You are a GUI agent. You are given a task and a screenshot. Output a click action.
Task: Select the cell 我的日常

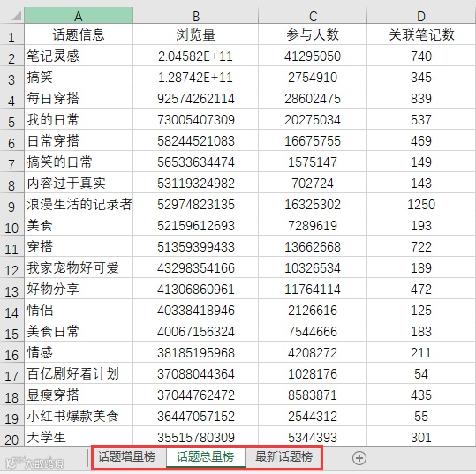[79, 119]
